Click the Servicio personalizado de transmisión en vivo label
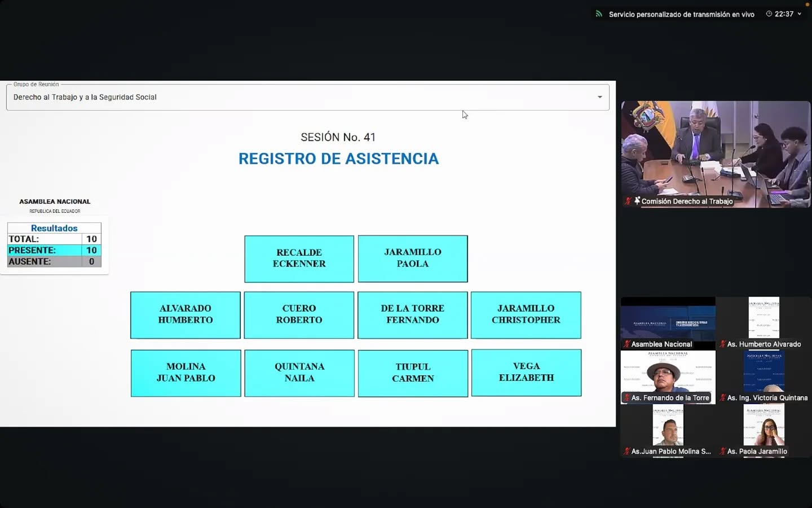812x508 pixels. click(x=681, y=14)
